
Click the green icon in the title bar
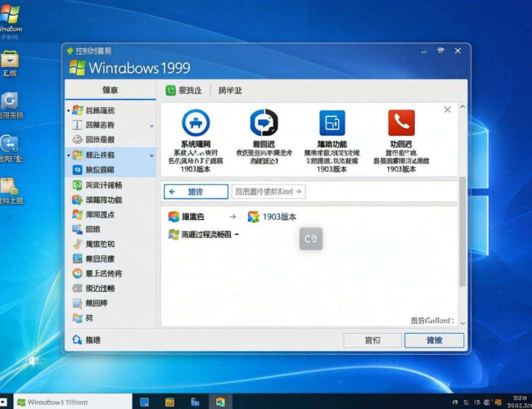[70, 51]
